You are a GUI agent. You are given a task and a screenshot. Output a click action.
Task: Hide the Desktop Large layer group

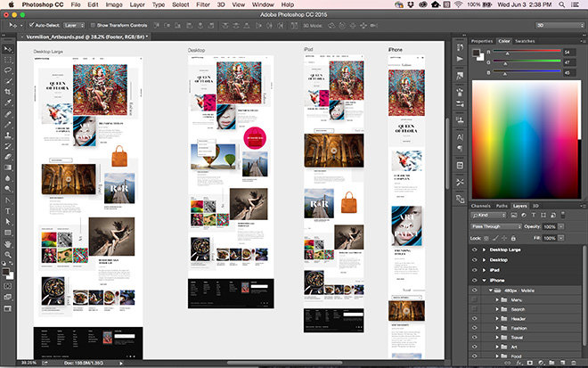pos(474,250)
